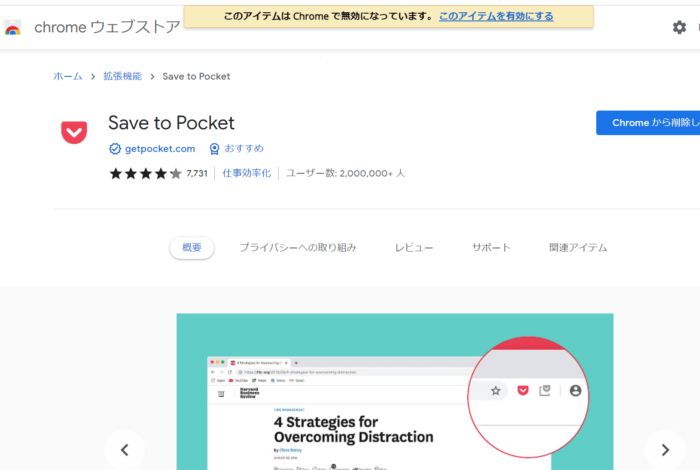Click the このアイテムを有効にする link
Screen dimensions: 700x470
pyautogui.click(x=496, y=17)
